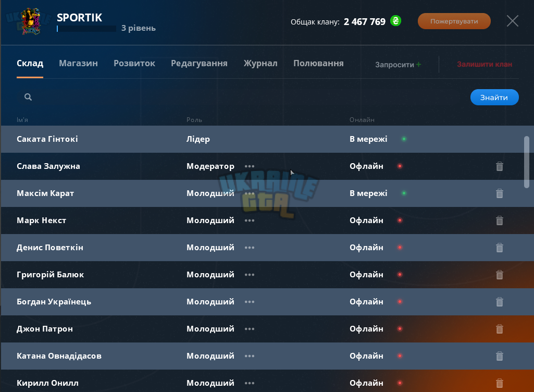
Task: Click Модератор role of Слава Залужна
Action: click(x=210, y=166)
